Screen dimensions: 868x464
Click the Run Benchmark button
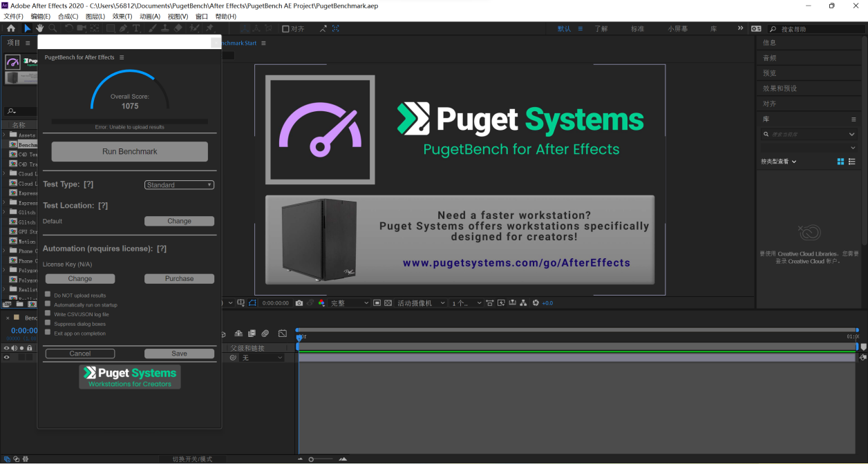click(x=130, y=151)
